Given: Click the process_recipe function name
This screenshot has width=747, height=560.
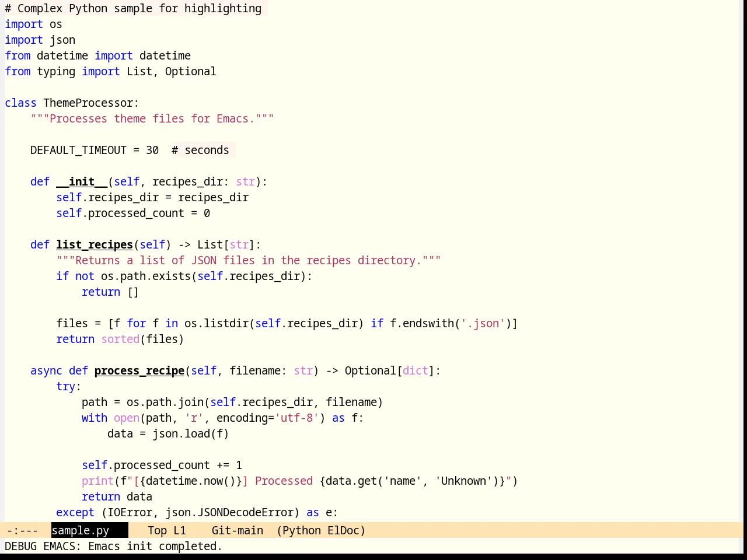Looking at the screenshot, I should (x=139, y=370).
